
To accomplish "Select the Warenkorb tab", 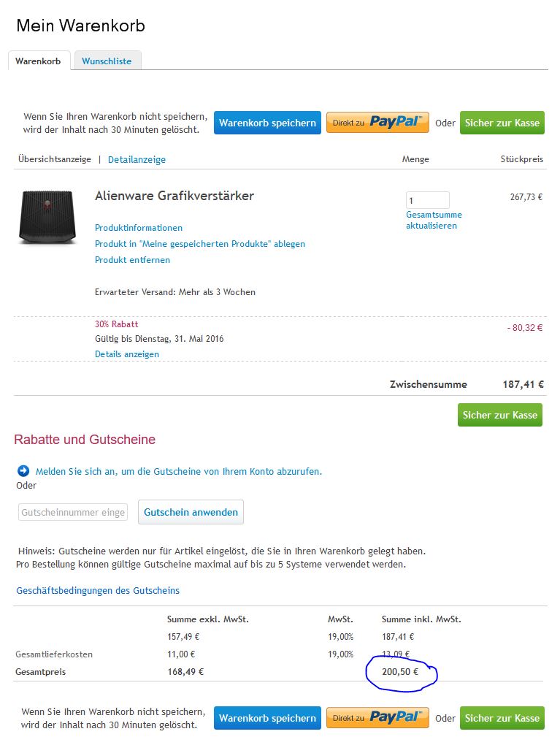I will [x=39, y=61].
